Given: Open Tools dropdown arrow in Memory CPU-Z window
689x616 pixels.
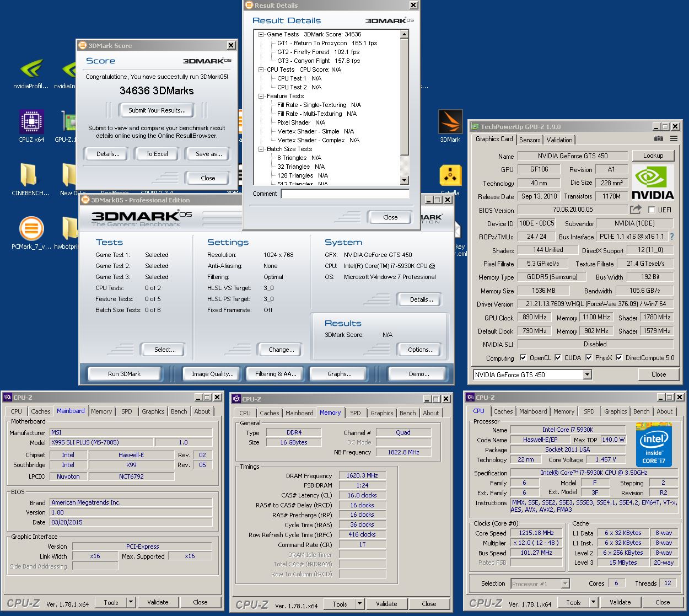Looking at the screenshot, I should point(360,604).
